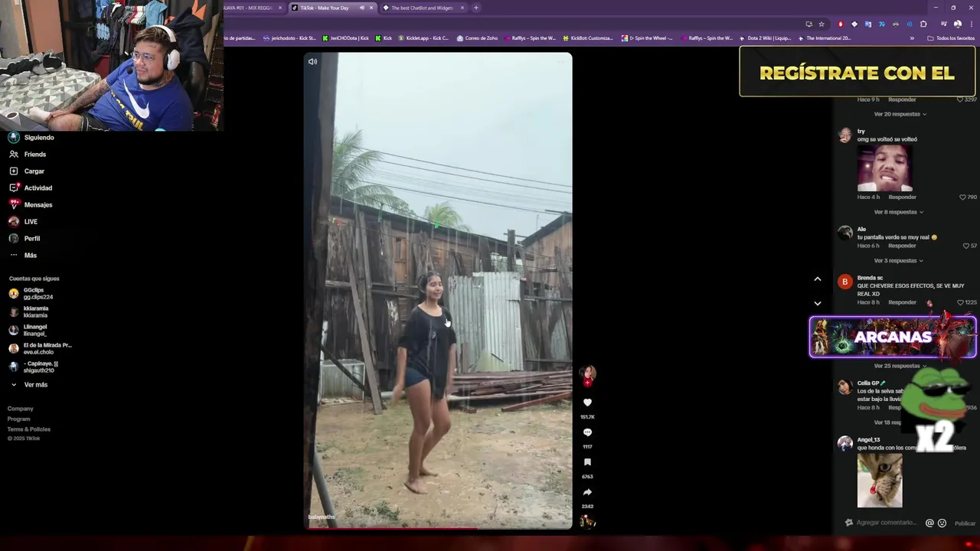Open Perfil in TikTok sidebar
This screenshot has width=980, height=551.
[24, 239]
